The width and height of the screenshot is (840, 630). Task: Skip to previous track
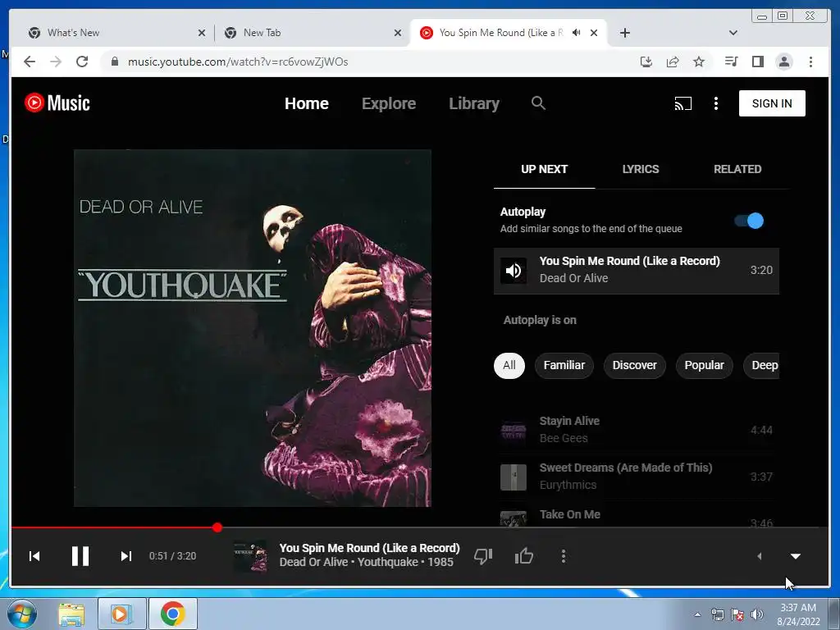click(34, 556)
